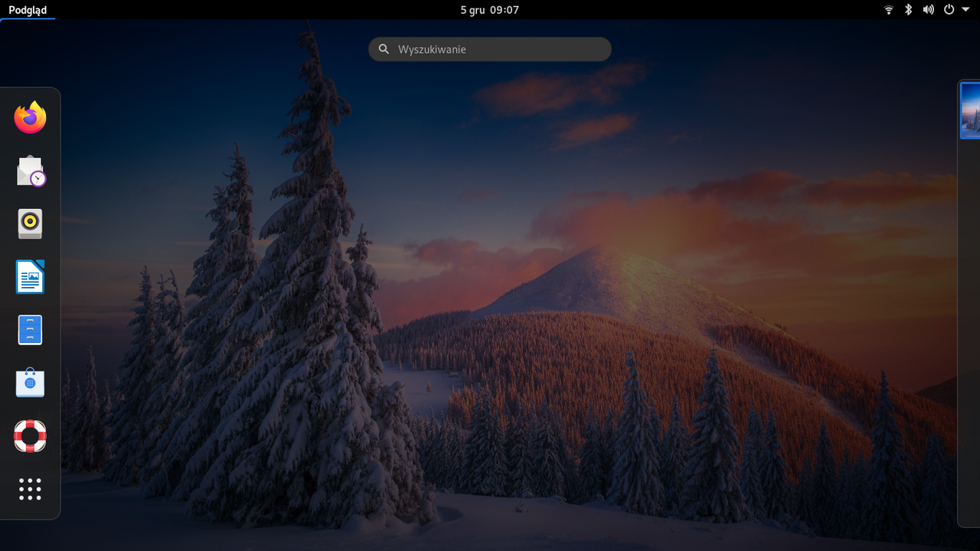Click the Bluetooth indicator icon
980x551 pixels.
tap(909, 10)
